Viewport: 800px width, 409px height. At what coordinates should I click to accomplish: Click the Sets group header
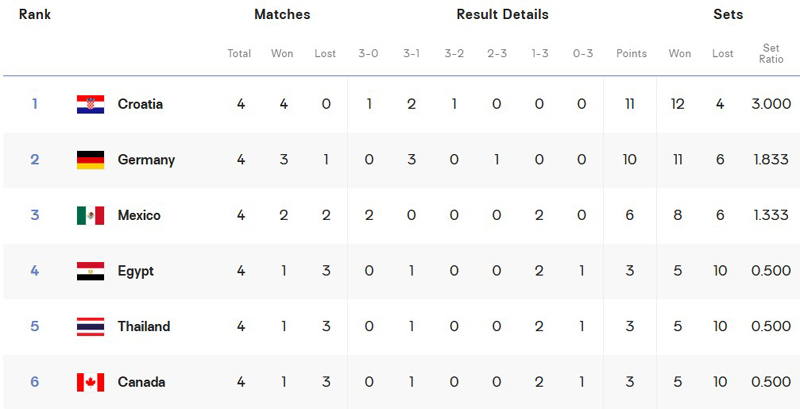tap(728, 14)
